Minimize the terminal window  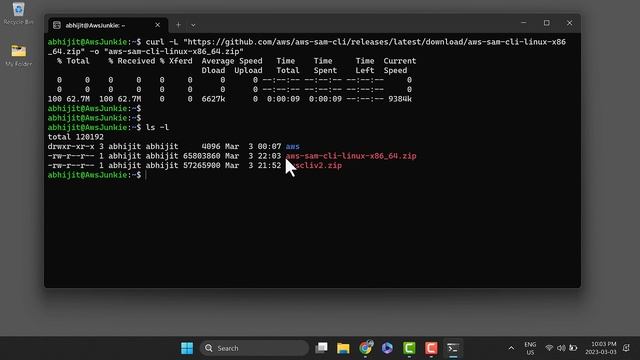click(524, 23)
